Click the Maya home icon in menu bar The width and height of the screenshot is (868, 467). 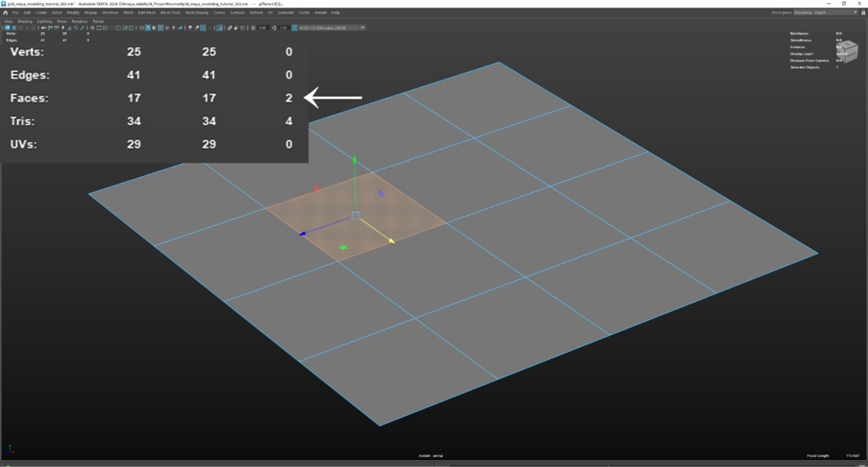point(5,12)
